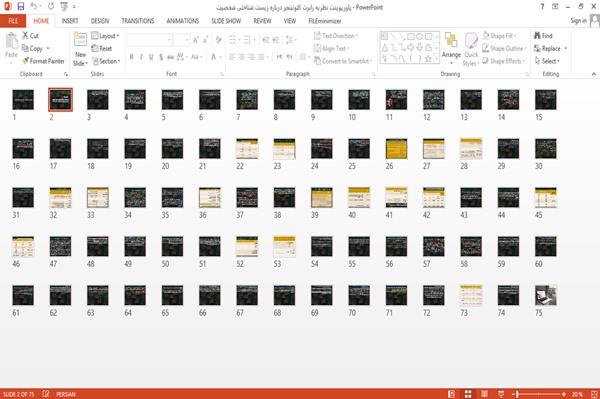Open Quick Styles gallery
Screen dimensions: 600x399
tap(471, 50)
